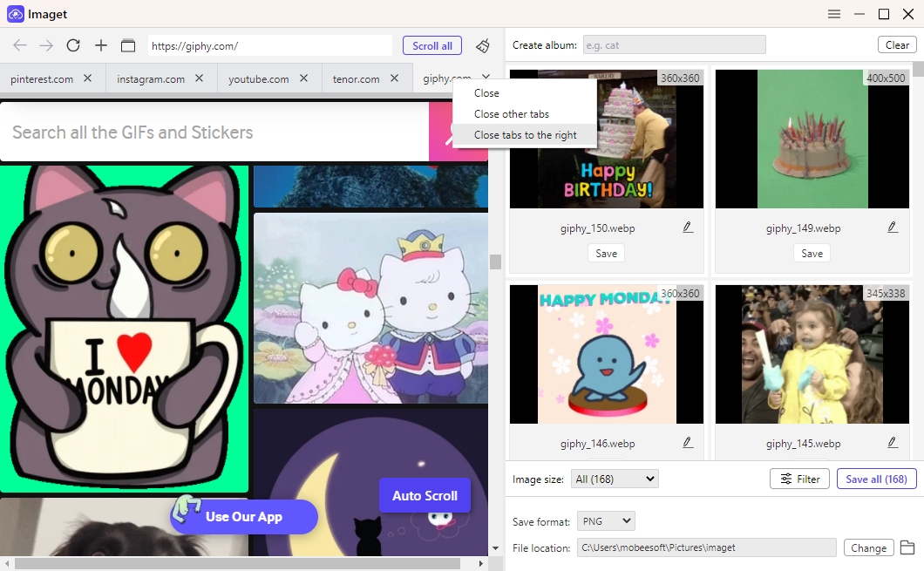Choose Close tabs to the right
Viewport: 924px width, 571px height.
[x=525, y=135]
